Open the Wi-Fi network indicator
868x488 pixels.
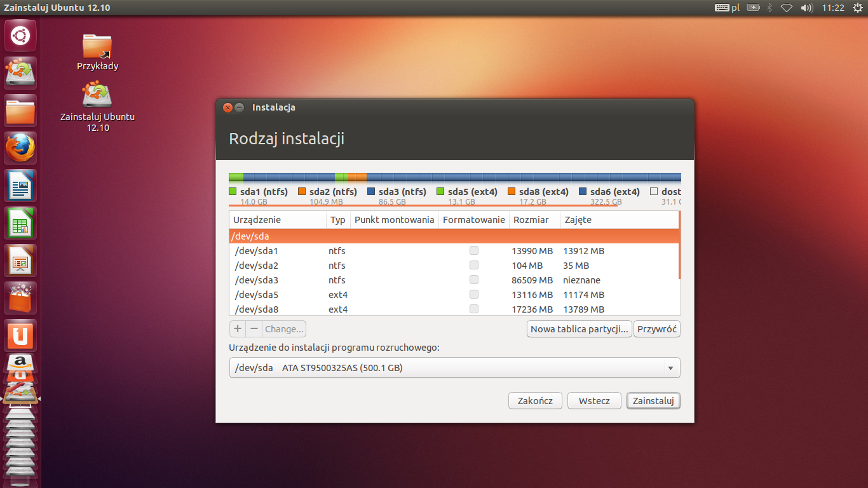[787, 8]
